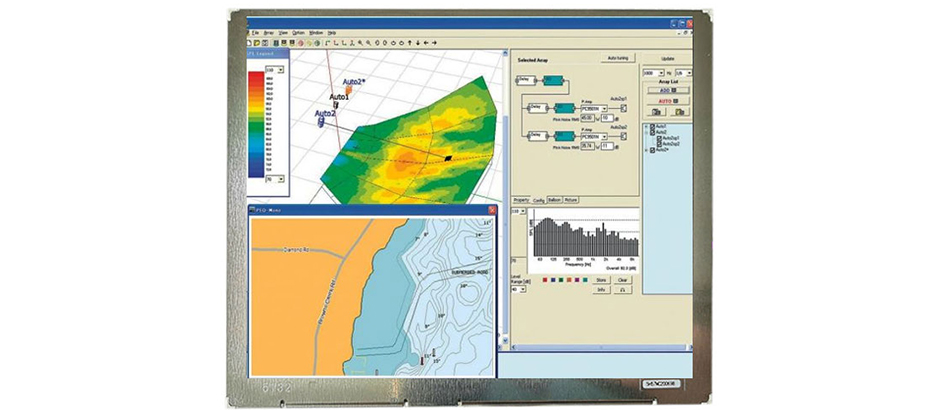Click the top Delay block in signal diagram
The height and width of the screenshot is (410, 930).
(526, 81)
